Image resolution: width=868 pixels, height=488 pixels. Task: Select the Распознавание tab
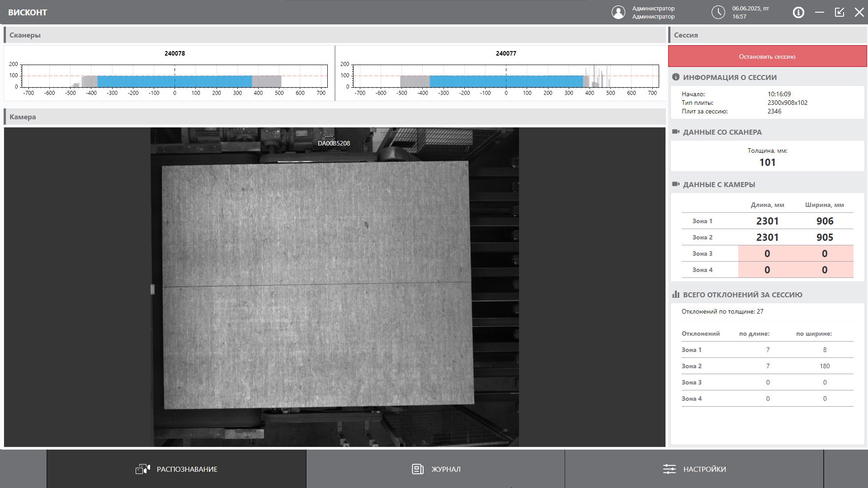coord(176,469)
